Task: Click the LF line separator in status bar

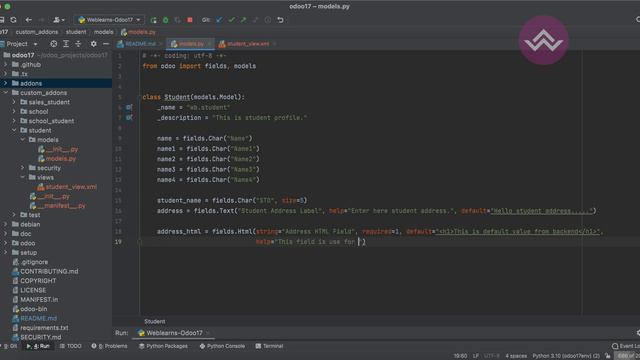Action: click(476, 356)
